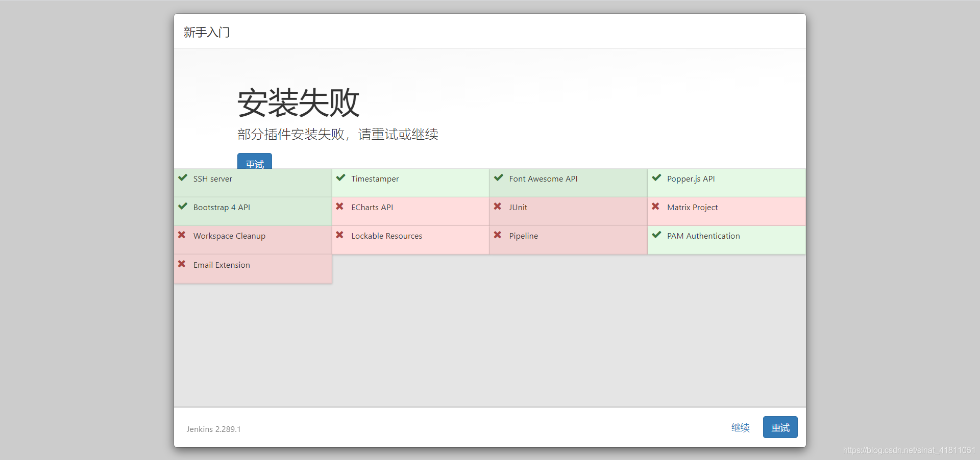Click the red X beside Email Extension

[x=182, y=264]
